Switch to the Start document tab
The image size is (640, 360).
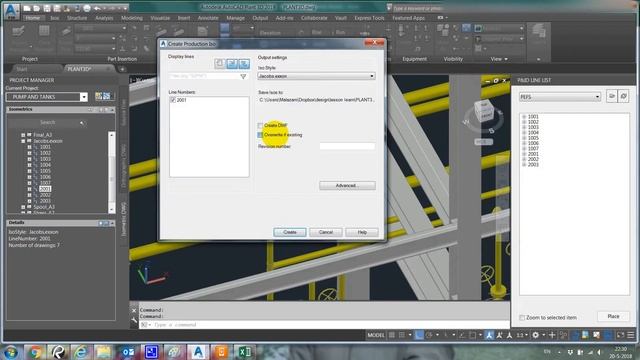pyautogui.click(x=22, y=69)
